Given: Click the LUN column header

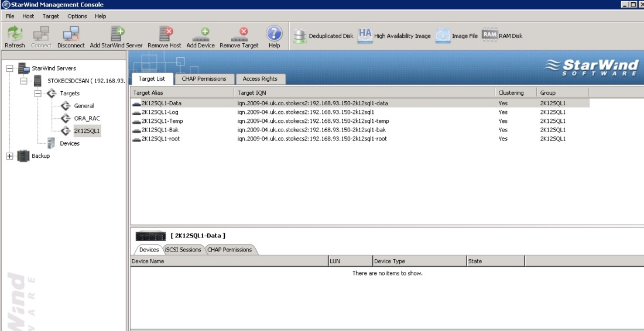Looking at the screenshot, I should coord(350,261).
